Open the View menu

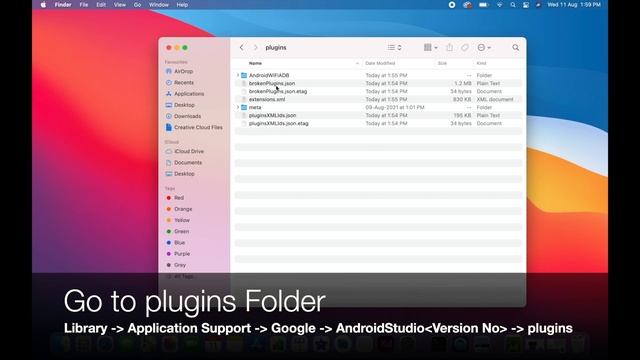click(x=120, y=5)
